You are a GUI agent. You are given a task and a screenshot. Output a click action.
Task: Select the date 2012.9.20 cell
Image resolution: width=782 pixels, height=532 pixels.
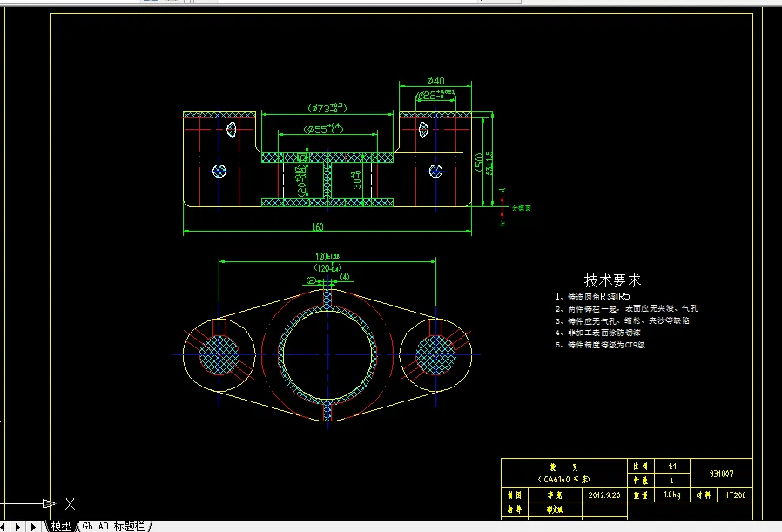[x=604, y=495]
